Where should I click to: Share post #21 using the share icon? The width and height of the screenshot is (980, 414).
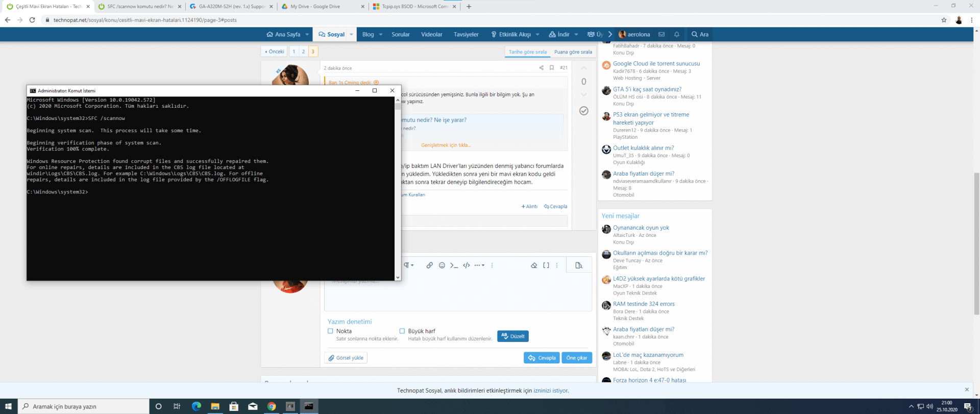(542, 68)
